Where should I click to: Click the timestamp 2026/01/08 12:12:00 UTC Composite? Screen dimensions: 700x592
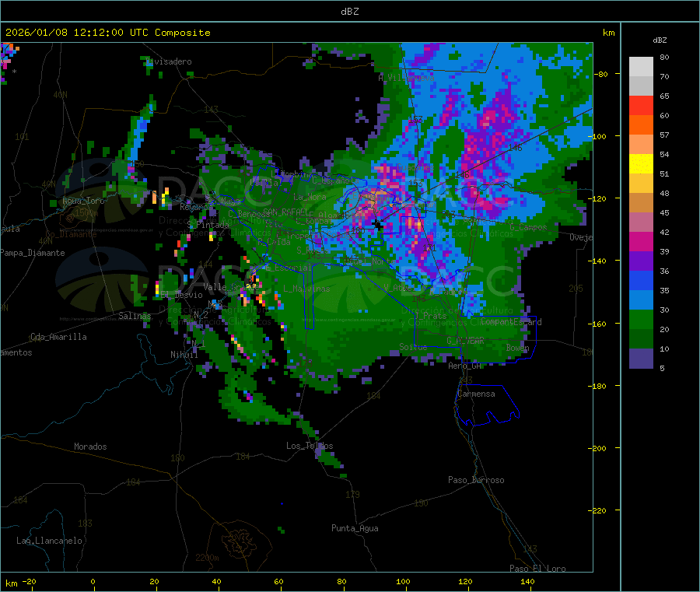(107, 33)
